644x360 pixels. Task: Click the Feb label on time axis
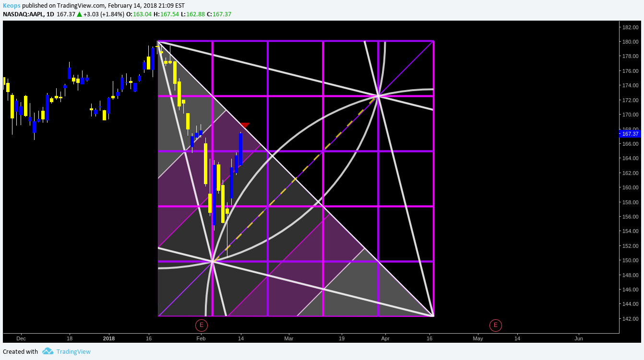201,338
